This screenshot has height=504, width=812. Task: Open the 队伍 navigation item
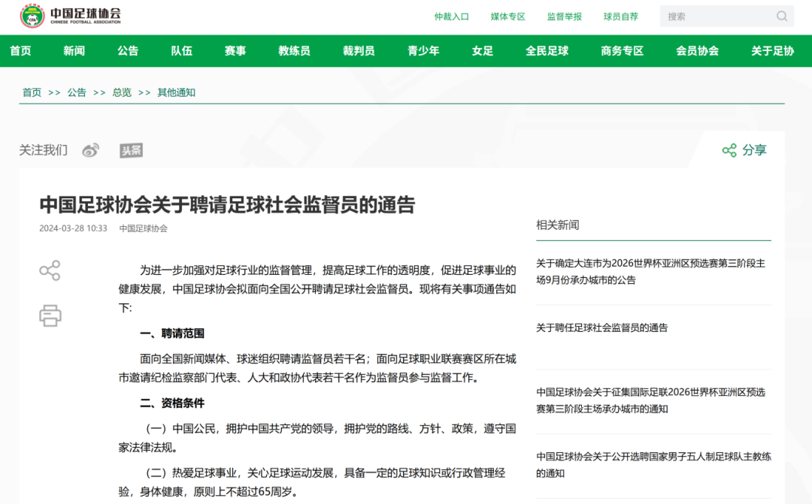tap(182, 51)
